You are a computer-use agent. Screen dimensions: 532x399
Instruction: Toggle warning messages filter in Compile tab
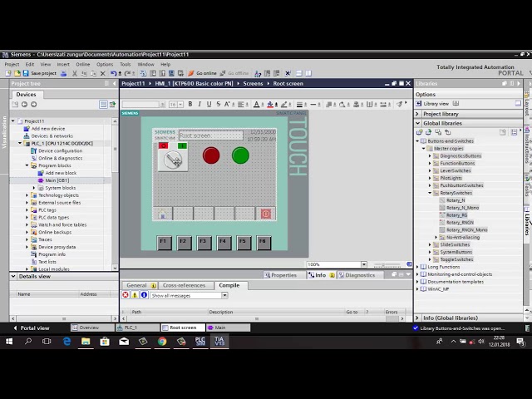click(135, 295)
